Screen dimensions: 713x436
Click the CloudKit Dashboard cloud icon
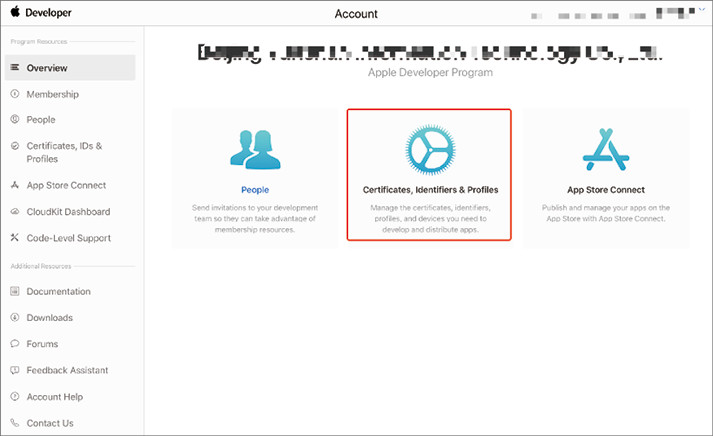(15, 212)
